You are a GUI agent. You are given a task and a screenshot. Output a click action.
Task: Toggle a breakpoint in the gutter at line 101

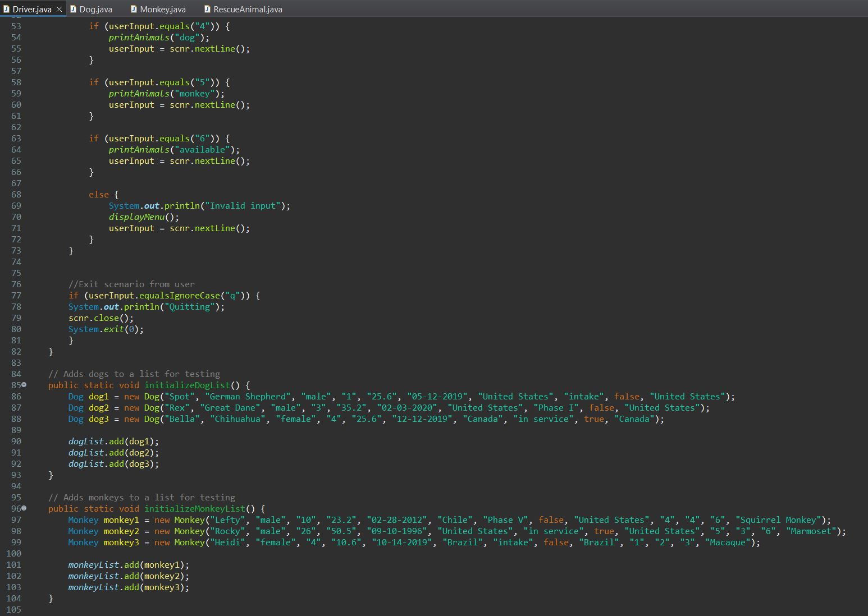[31, 564]
